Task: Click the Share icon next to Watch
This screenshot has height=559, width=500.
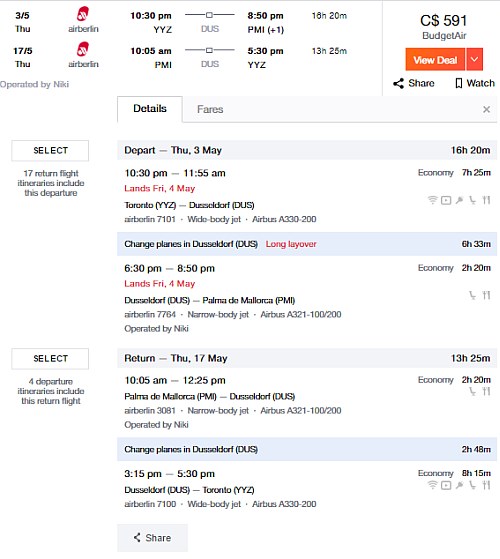Action: click(x=398, y=83)
